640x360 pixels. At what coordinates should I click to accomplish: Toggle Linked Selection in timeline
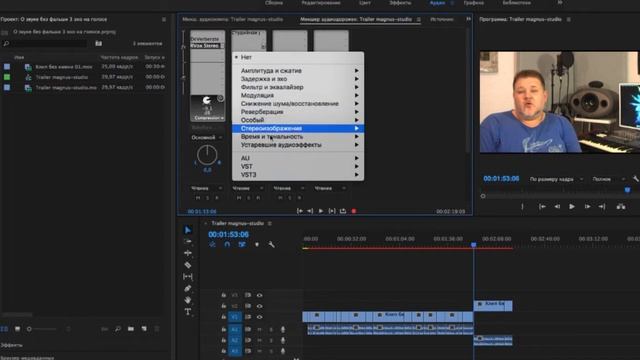coord(242,244)
